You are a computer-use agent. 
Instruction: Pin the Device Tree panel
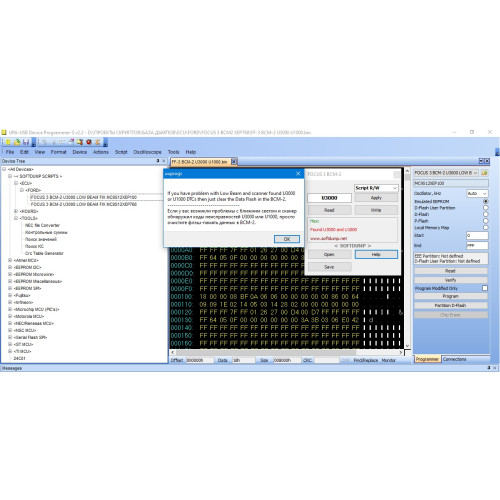coord(158,161)
